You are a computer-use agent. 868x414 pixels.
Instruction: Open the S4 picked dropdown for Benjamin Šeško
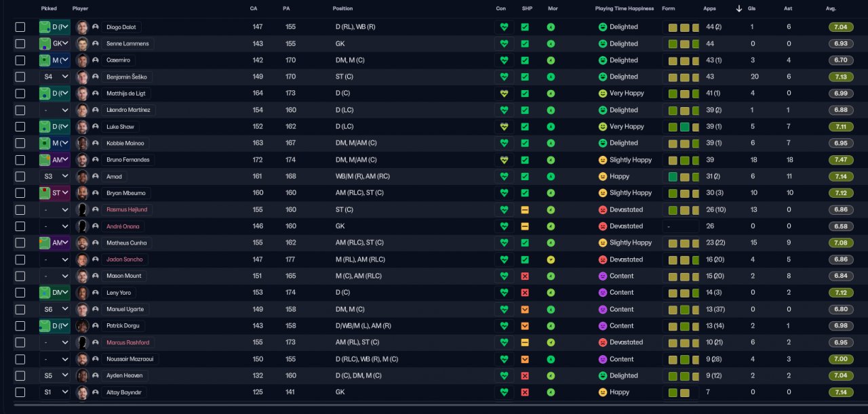point(54,77)
